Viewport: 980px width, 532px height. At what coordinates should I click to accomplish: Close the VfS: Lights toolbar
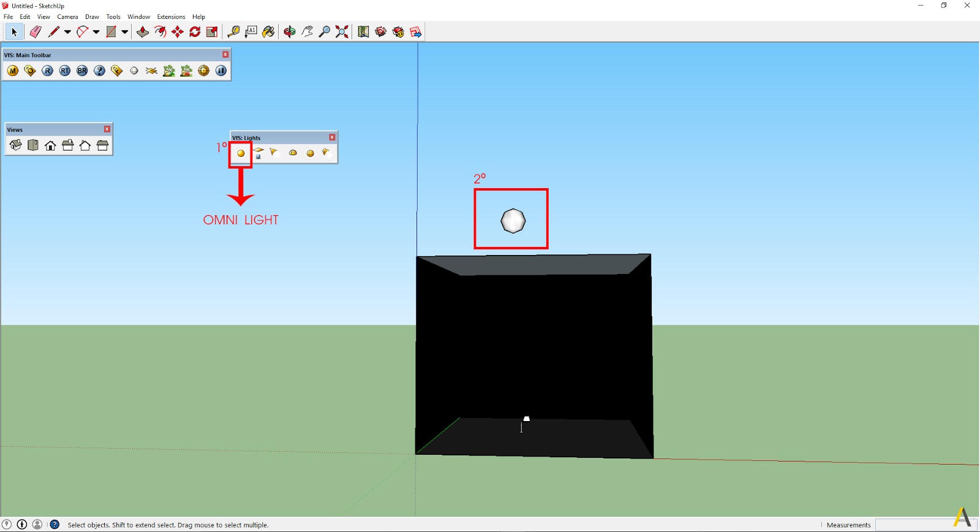332,137
